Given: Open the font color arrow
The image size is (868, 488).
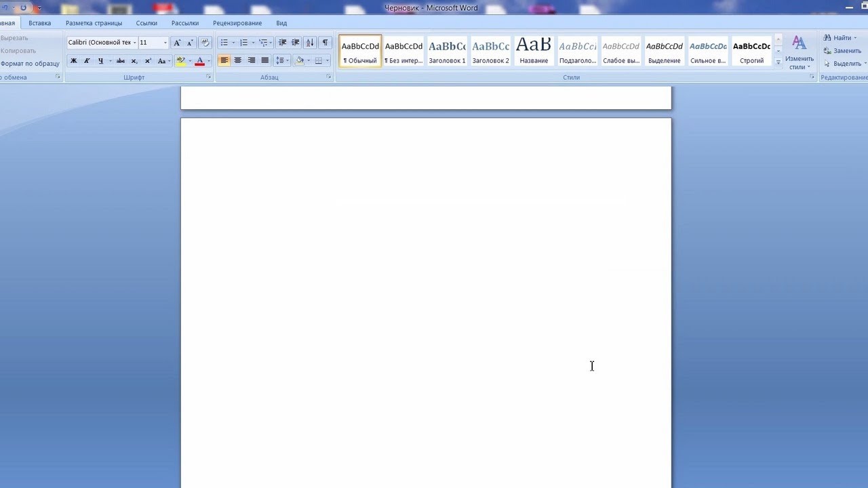Looking at the screenshot, I should tap(209, 61).
